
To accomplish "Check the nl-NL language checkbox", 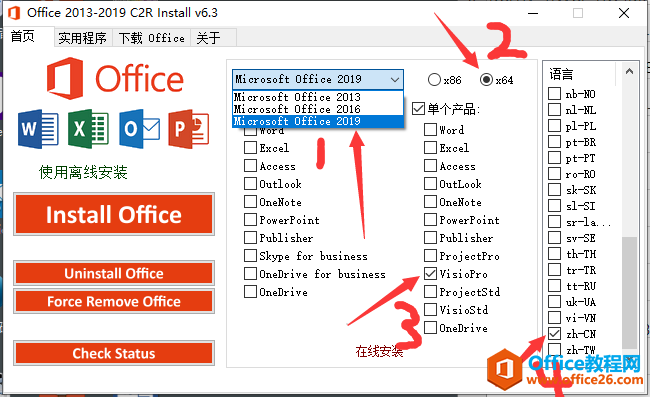I will point(554,110).
